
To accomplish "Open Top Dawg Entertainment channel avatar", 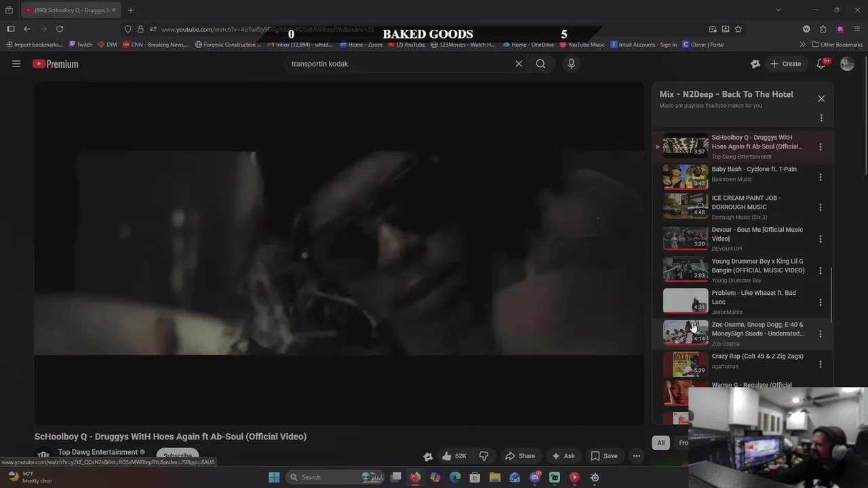I will (x=43, y=455).
